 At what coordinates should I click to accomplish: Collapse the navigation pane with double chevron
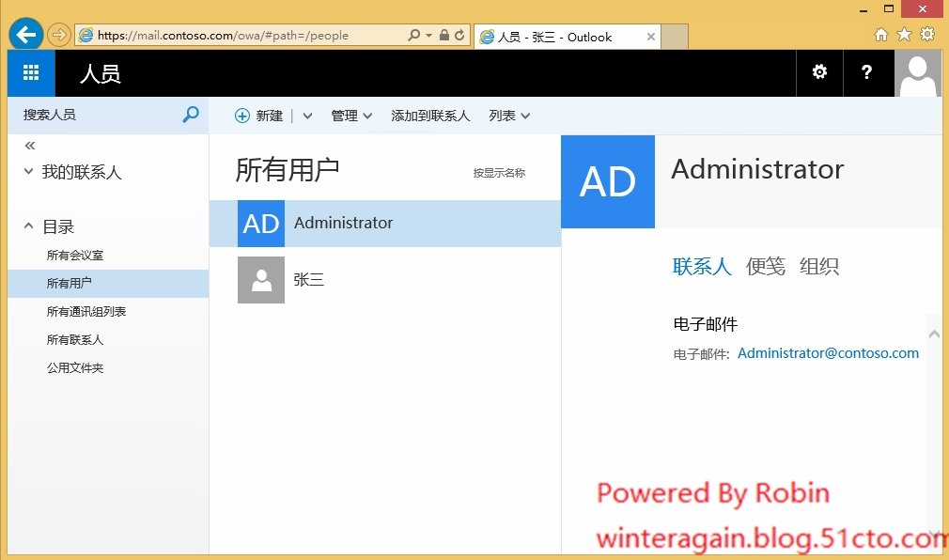[x=30, y=146]
